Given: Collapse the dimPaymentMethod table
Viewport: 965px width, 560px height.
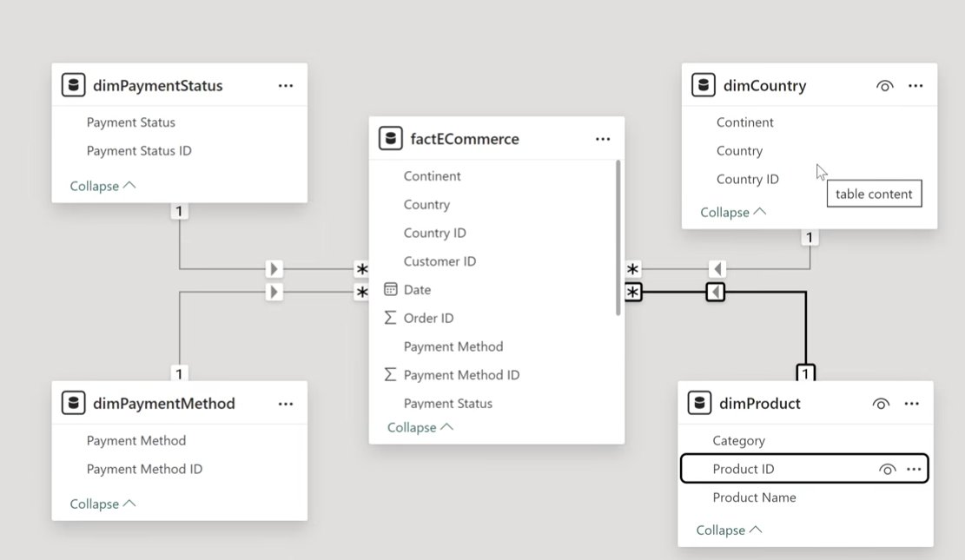Looking at the screenshot, I should click(102, 504).
